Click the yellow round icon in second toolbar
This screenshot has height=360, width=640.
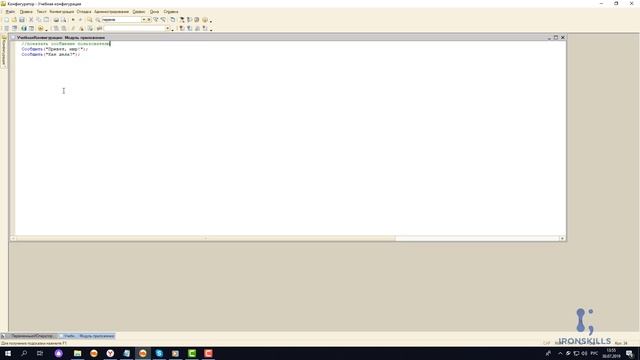40,28
